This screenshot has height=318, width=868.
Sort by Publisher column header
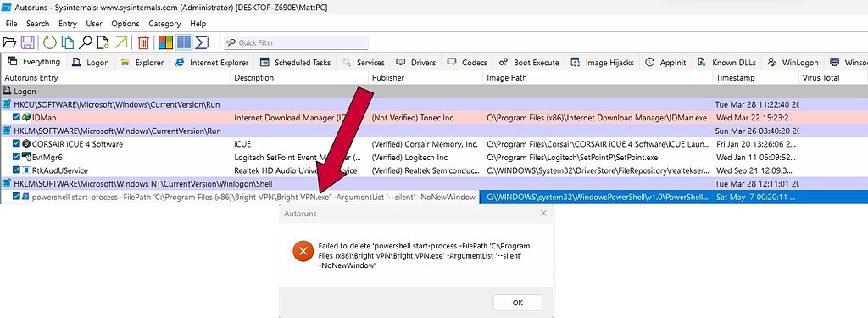coord(426,77)
